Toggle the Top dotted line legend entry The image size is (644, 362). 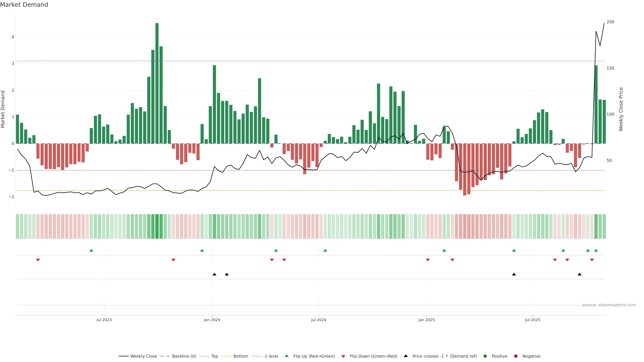click(214, 356)
